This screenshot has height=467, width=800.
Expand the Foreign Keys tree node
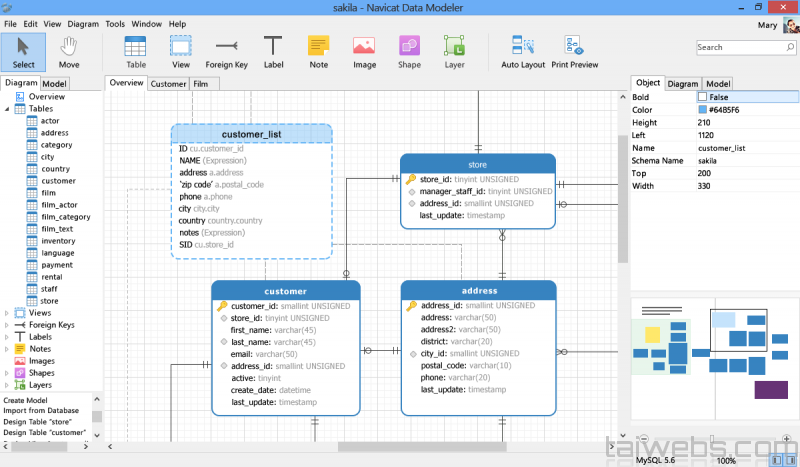(x=7, y=325)
